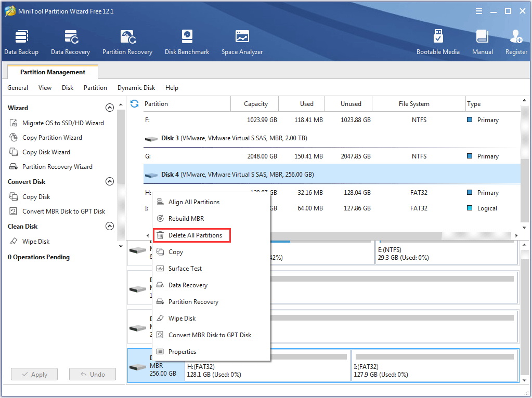Select partition F: row
The width and height of the screenshot is (532, 398).
point(332,120)
